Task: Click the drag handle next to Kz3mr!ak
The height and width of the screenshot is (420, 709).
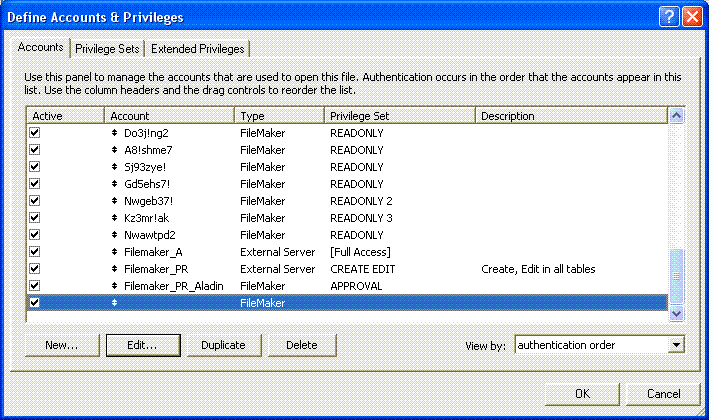Action: coord(114,218)
